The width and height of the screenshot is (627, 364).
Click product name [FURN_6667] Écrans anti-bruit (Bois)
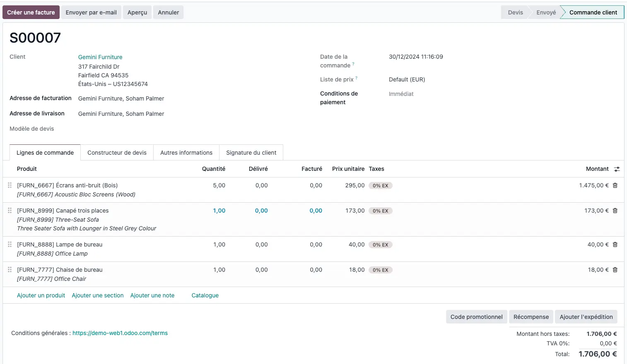click(67, 185)
